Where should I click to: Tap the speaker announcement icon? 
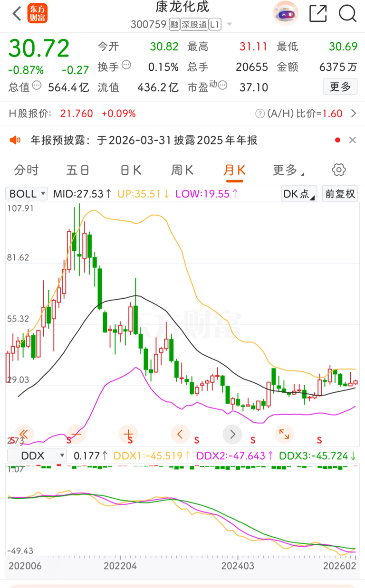pyautogui.click(x=15, y=140)
